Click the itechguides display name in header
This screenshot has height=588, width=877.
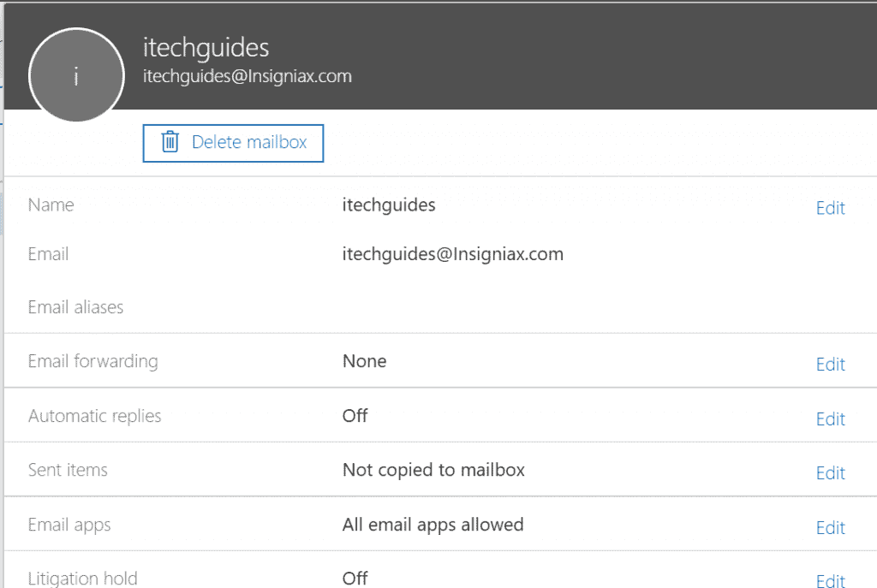206,47
